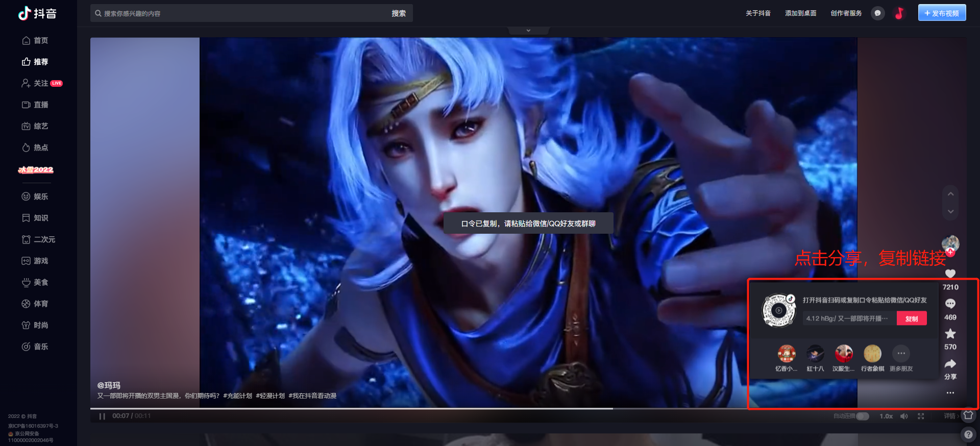Image resolution: width=980 pixels, height=446 pixels.
Task: Expand the collapsed chevron above the video
Action: pyautogui.click(x=528, y=31)
